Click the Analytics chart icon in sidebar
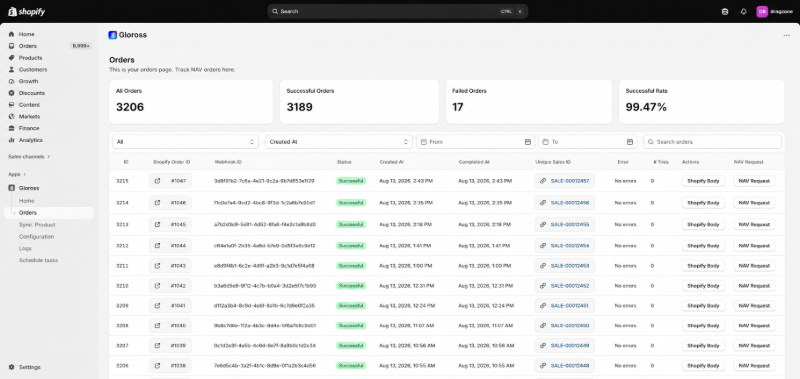This screenshot has width=800, height=379. point(12,140)
